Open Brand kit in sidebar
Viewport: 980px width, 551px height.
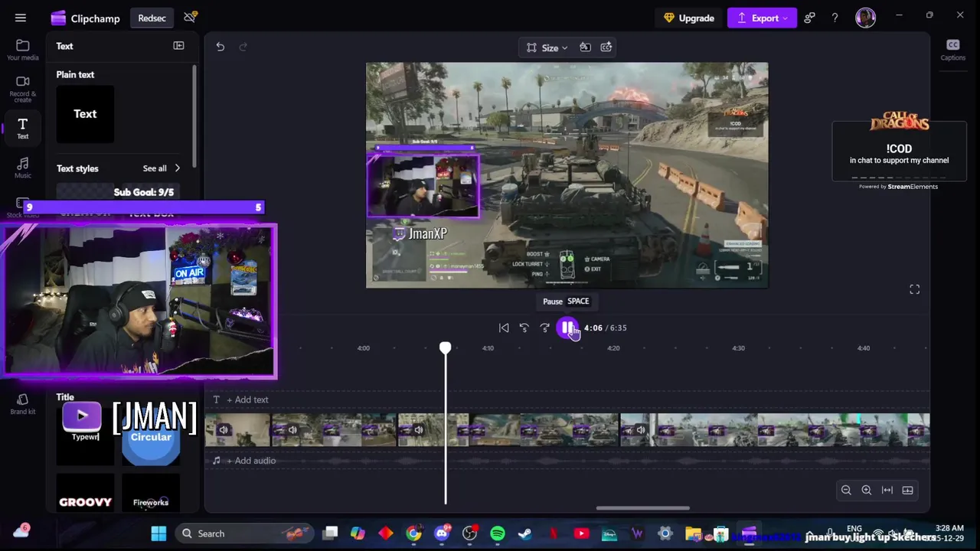tap(23, 404)
